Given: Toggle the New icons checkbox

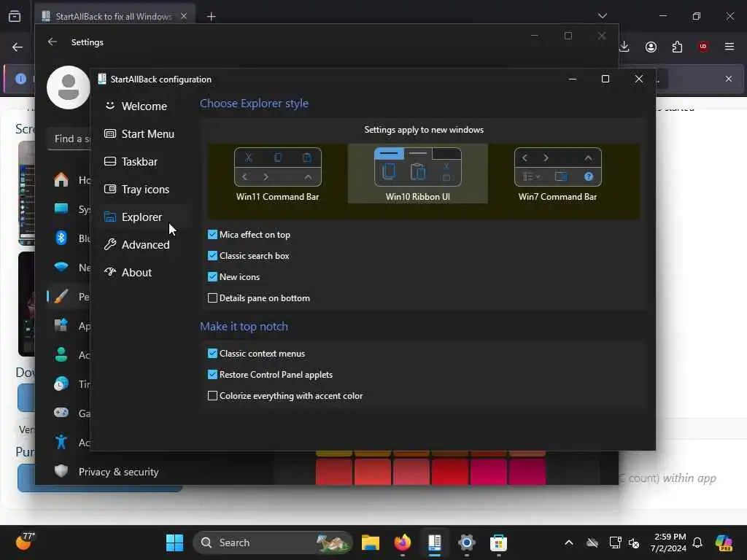Looking at the screenshot, I should coord(212,276).
